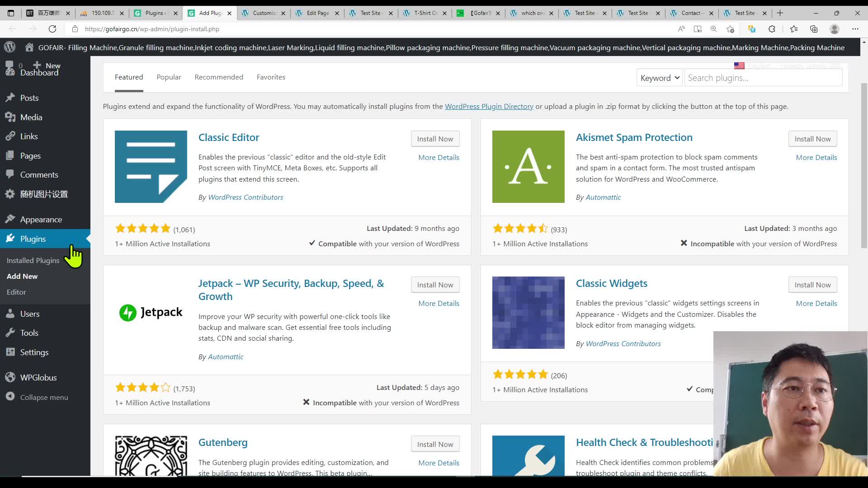Reload the page with the browser refresh button
The width and height of the screenshot is (868, 488).
[52, 29]
